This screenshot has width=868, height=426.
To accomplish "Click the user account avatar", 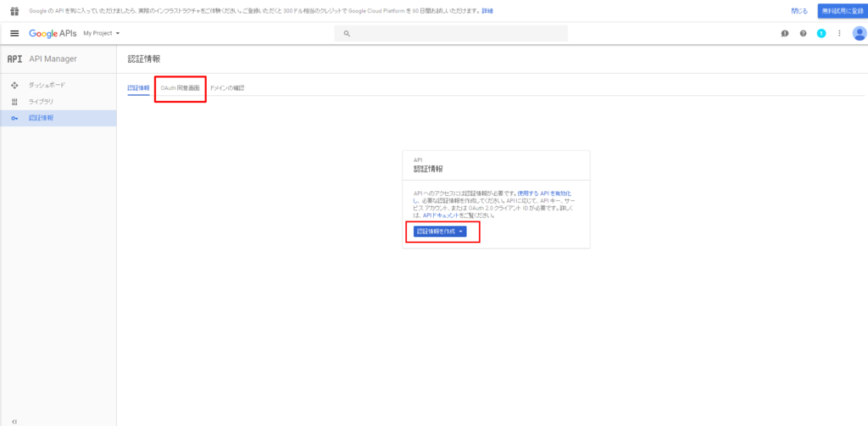I will point(859,33).
